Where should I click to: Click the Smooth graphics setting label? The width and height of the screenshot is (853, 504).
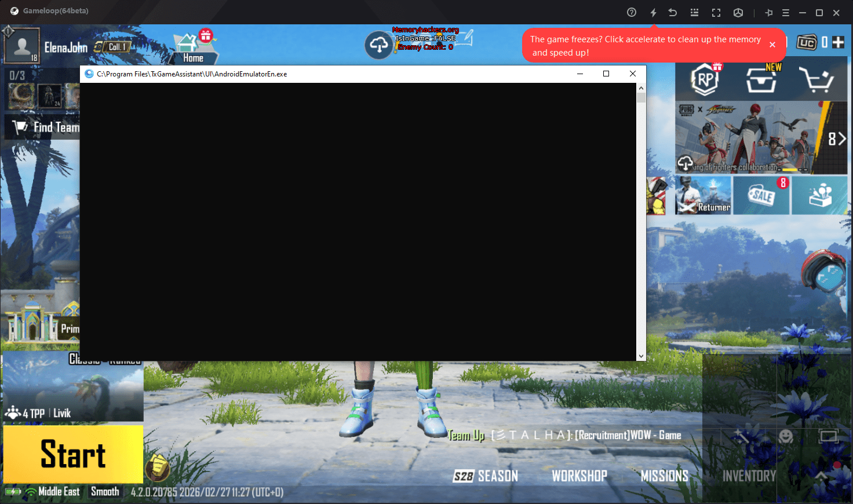click(105, 492)
